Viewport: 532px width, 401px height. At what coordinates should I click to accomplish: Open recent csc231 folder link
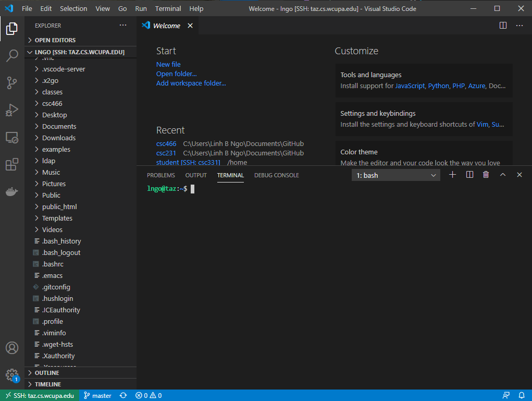[166, 153]
